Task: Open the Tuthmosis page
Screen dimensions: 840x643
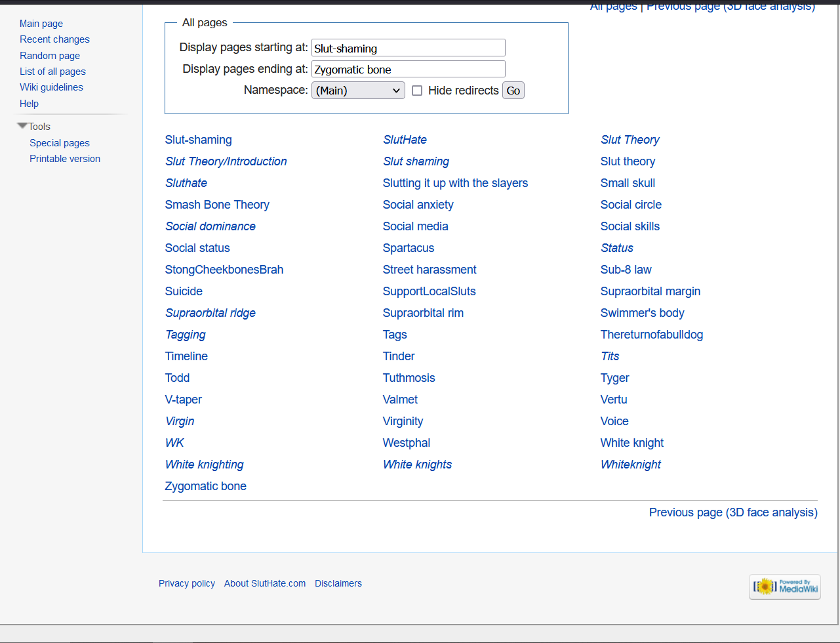Action: point(409,378)
